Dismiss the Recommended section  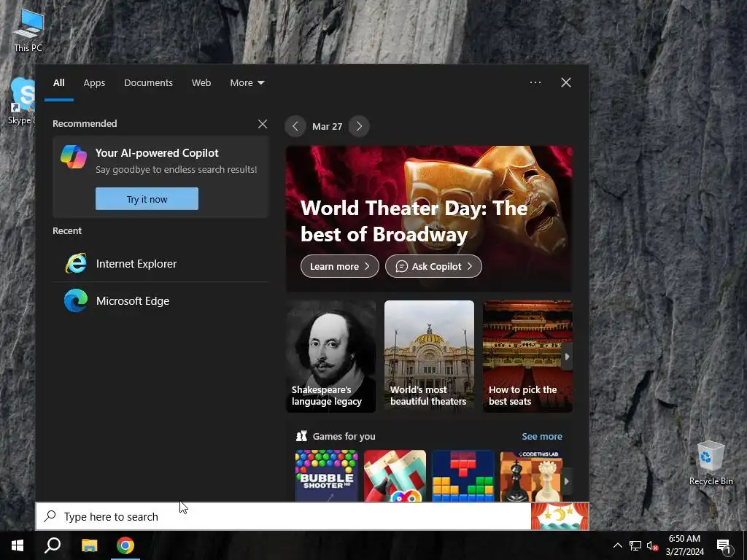pos(262,124)
